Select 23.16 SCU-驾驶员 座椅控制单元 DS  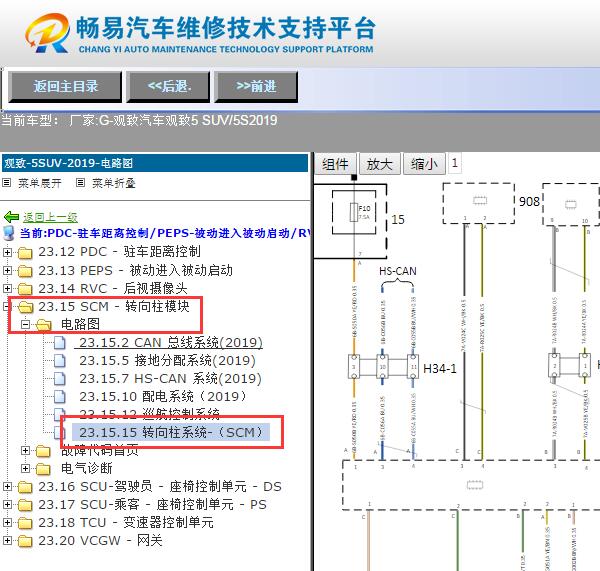point(160,486)
